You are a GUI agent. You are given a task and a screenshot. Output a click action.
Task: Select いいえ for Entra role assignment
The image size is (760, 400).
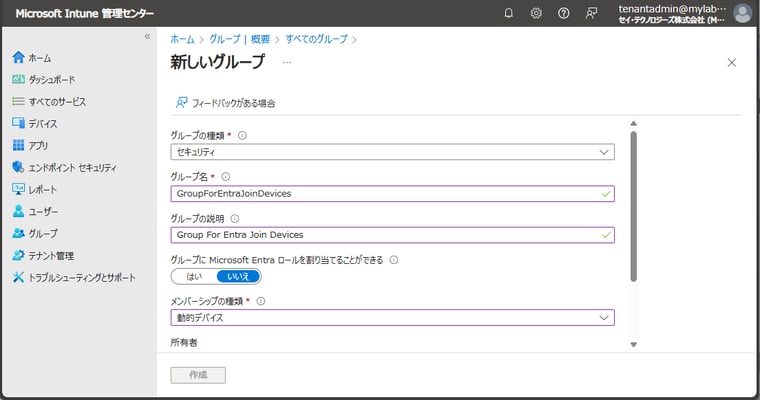(238, 276)
